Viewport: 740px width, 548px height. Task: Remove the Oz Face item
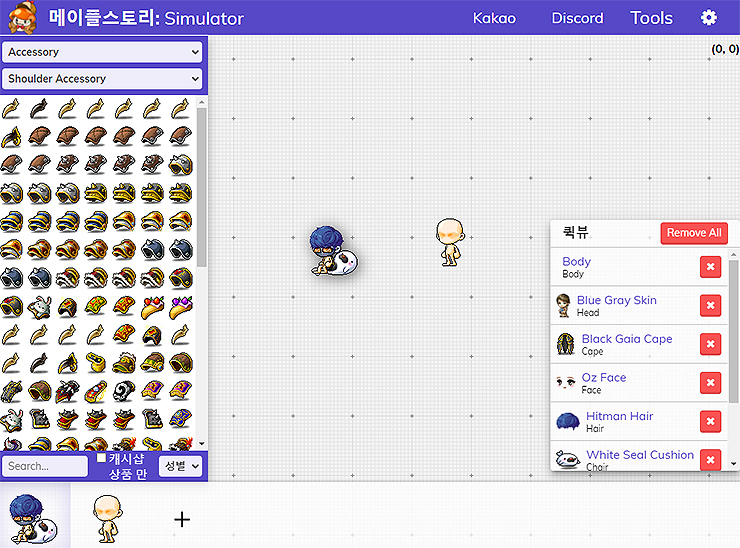click(710, 383)
